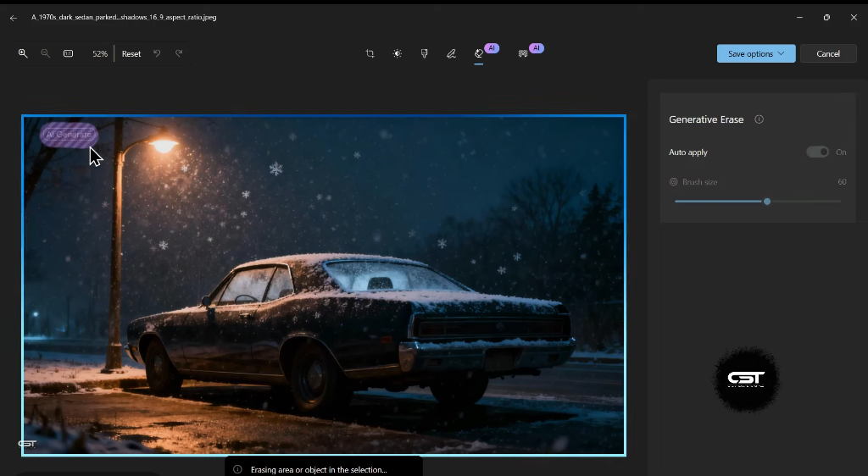Zoom out with the magnifier minus icon
This screenshot has height=476, width=868.
coord(46,53)
